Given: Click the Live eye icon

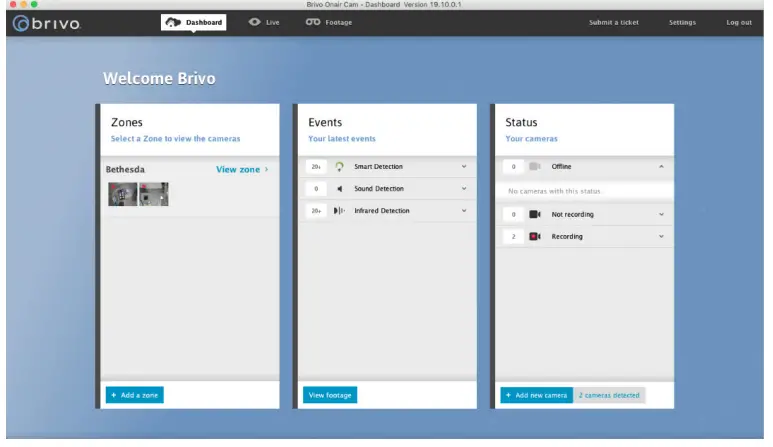Looking at the screenshot, I should [254, 22].
